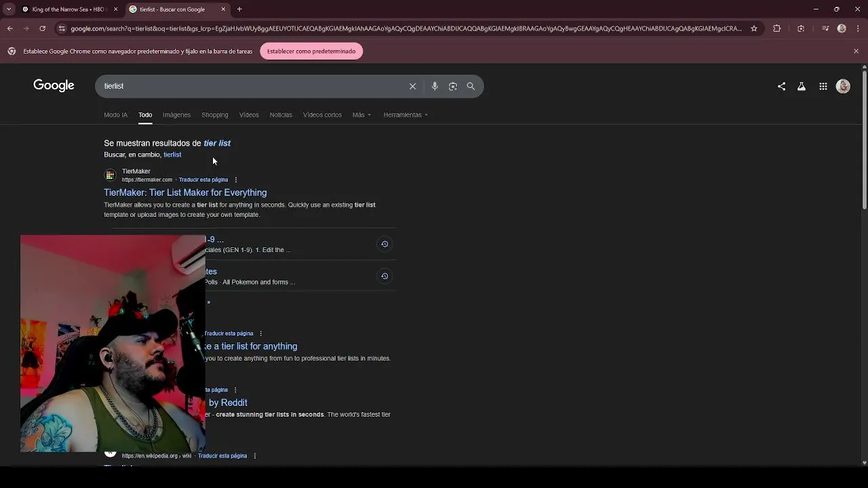Switch to Noticias tab
Viewport: 868px width, 488px height.
coord(281,115)
